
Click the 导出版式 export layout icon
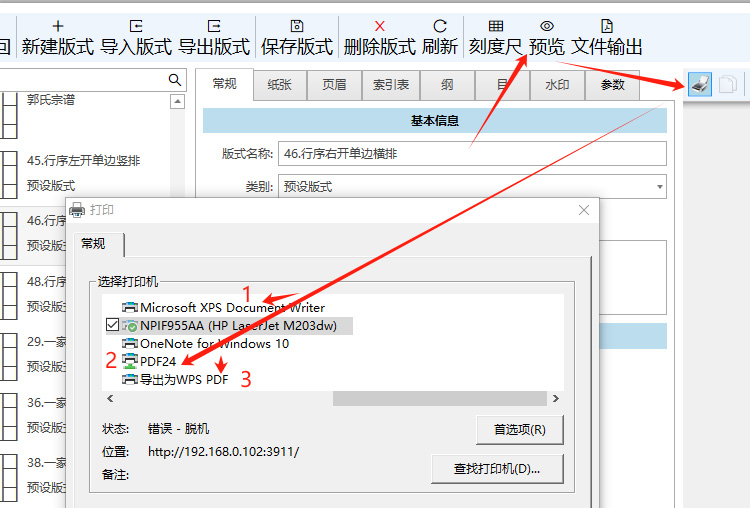pos(214,26)
